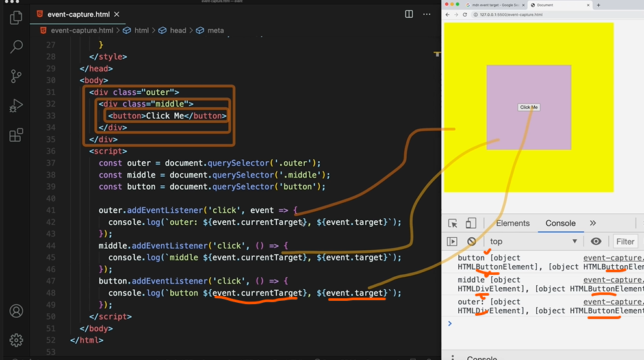Open the Accounts menu in activity bar
Image resolution: width=644 pixels, height=360 pixels.
tap(16, 311)
